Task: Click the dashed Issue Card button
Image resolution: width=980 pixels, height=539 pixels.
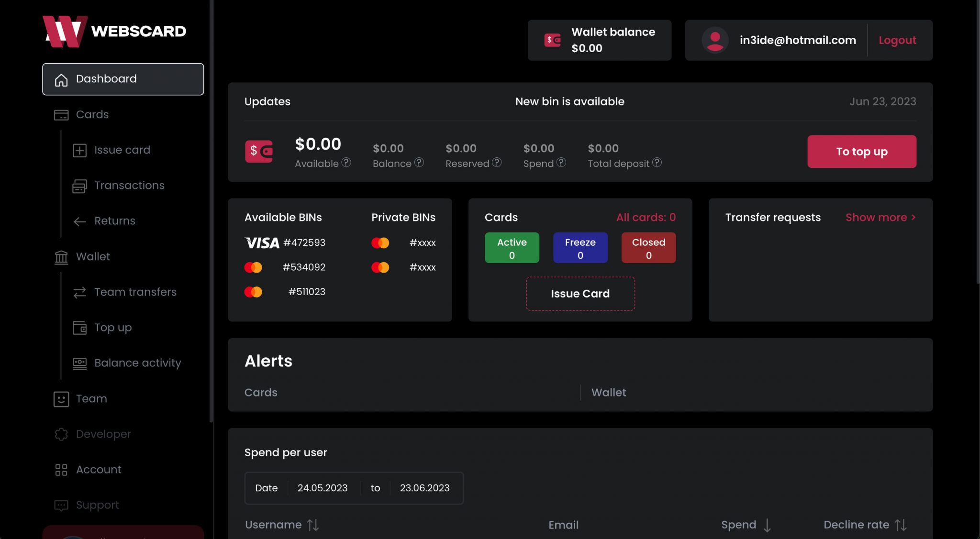Action: 580,294
